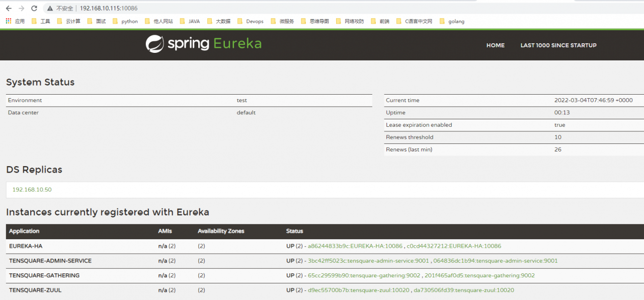Viewport: 644px width, 300px height.
Task: Go to HOME in Eureka navigation
Action: (496, 45)
